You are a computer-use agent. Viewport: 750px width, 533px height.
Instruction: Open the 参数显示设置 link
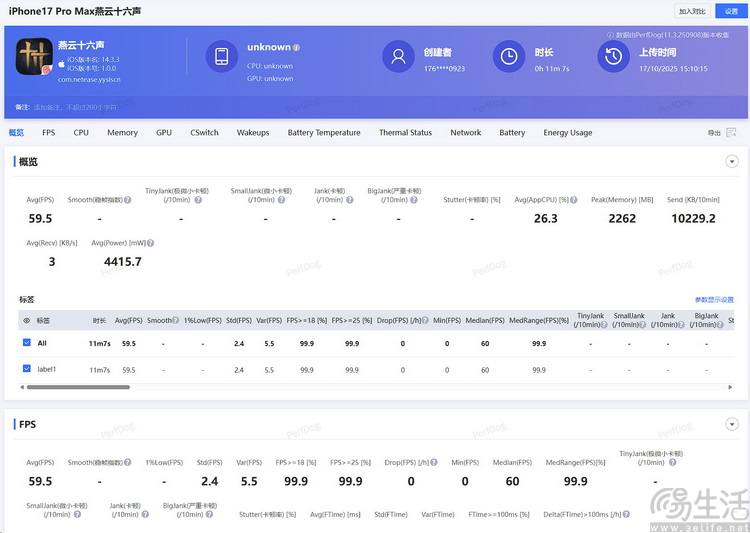(714, 300)
